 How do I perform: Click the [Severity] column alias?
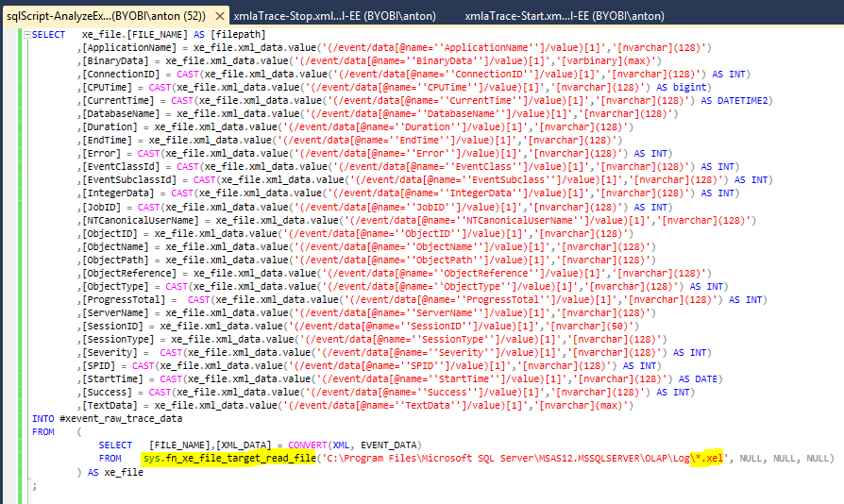tap(110, 353)
